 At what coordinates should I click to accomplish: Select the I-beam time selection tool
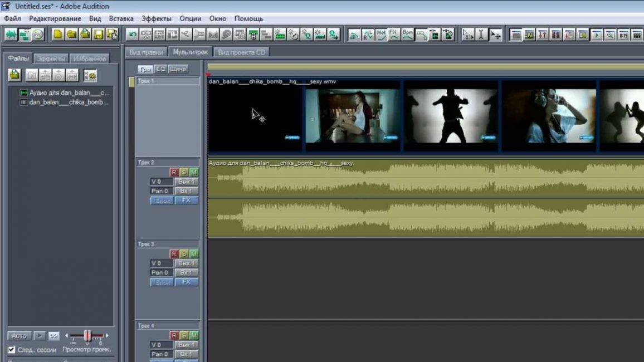(x=482, y=35)
